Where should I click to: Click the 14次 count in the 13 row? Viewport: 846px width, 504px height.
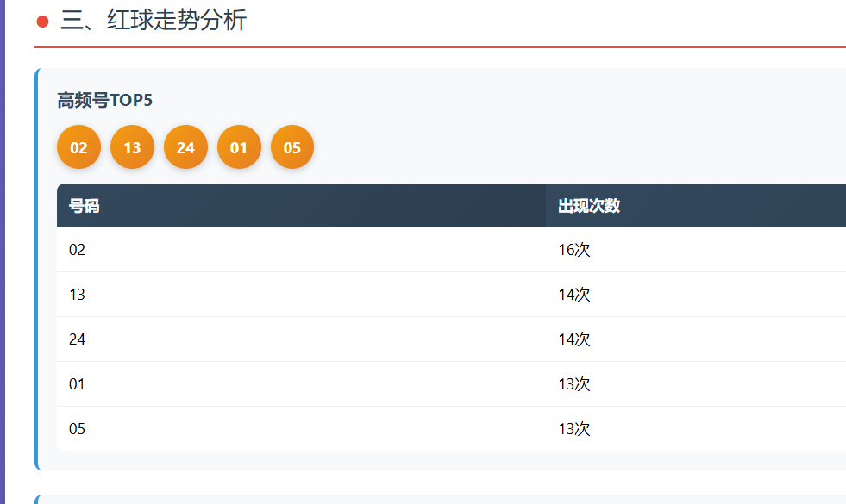click(574, 295)
